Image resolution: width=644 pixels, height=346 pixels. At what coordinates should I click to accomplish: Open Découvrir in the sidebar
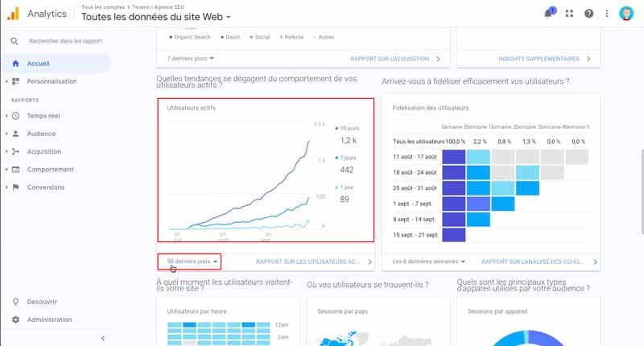(42, 302)
